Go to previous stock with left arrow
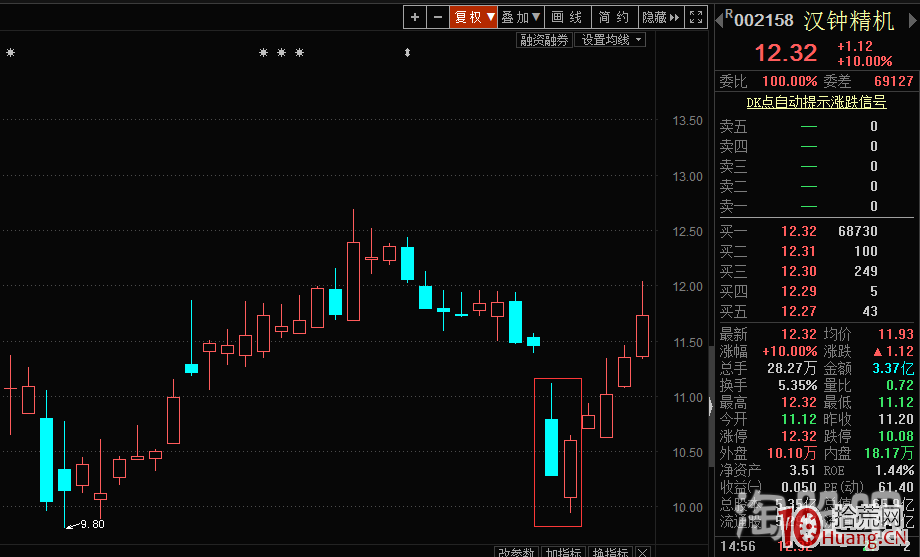 click(719, 21)
